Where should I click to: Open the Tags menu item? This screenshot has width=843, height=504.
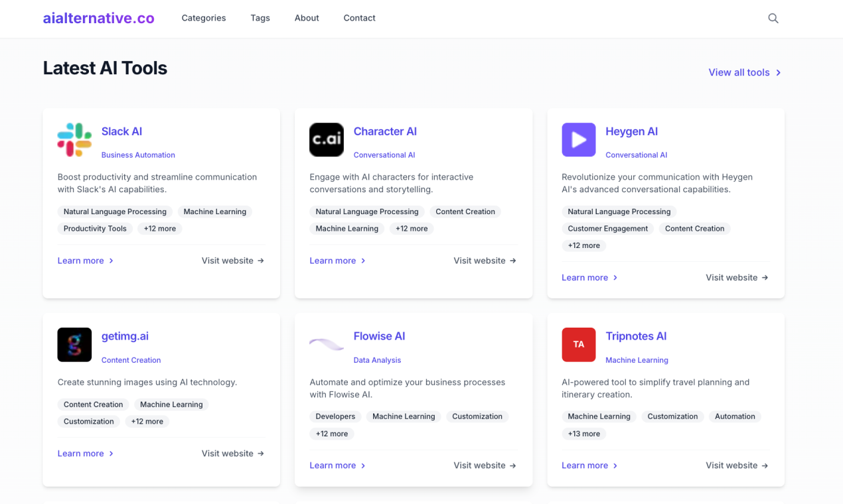pos(260,18)
